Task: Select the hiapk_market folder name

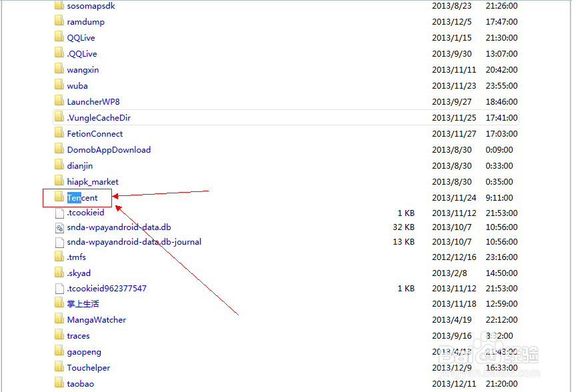Action: pyautogui.click(x=93, y=182)
